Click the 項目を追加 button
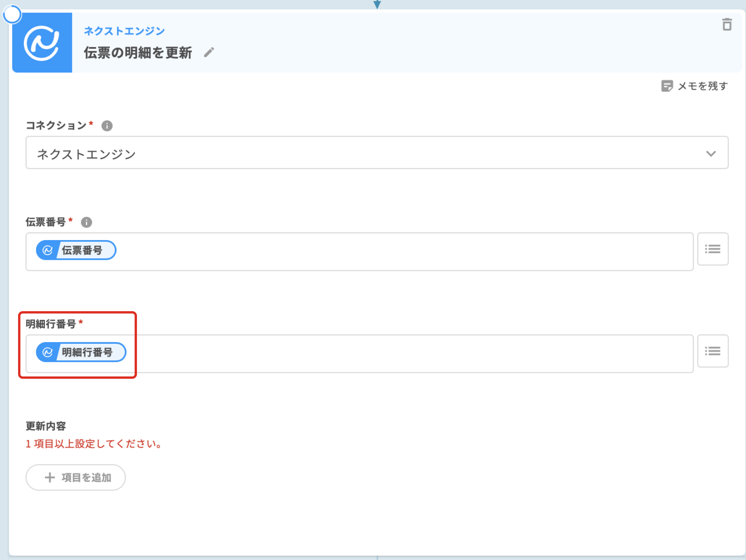 [x=76, y=478]
